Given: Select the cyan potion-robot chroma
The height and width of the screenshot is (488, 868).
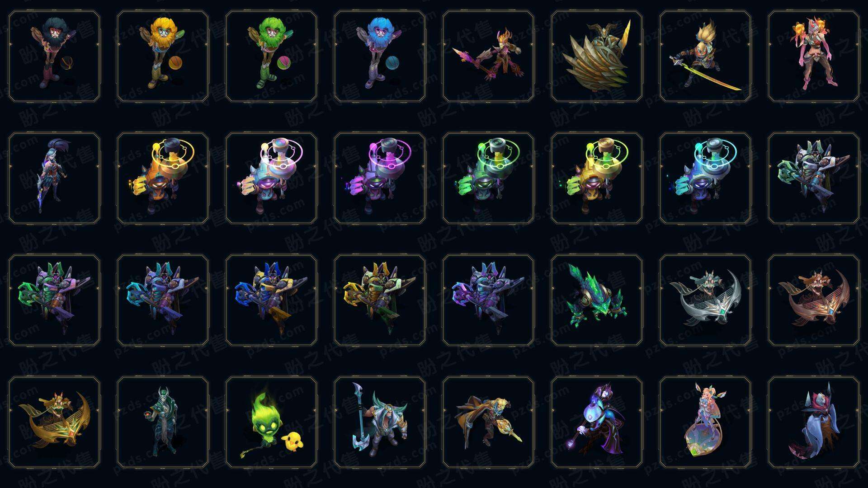Looking at the screenshot, I should point(705,178).
